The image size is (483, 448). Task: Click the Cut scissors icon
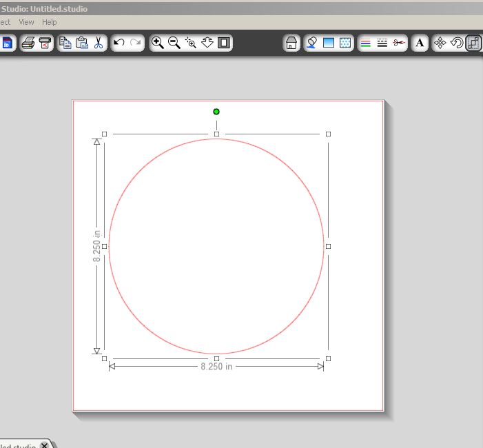coord(99,43)
